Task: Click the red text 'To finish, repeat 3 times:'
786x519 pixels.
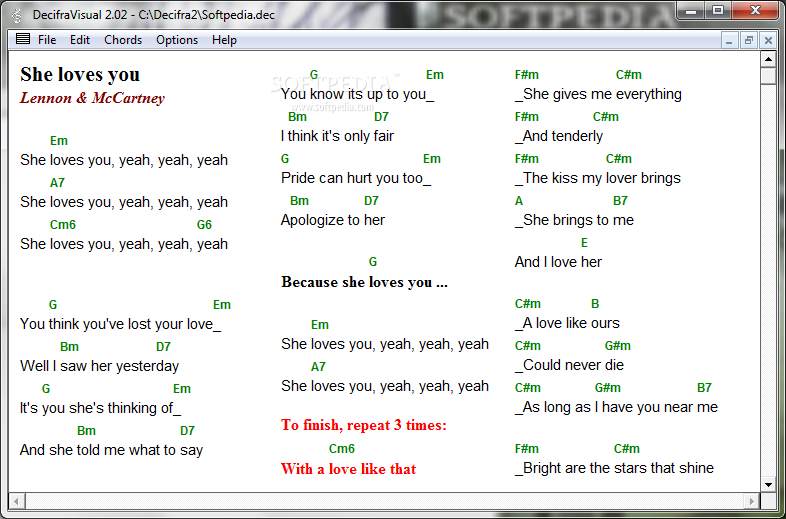Action: [x=363, y=425]
